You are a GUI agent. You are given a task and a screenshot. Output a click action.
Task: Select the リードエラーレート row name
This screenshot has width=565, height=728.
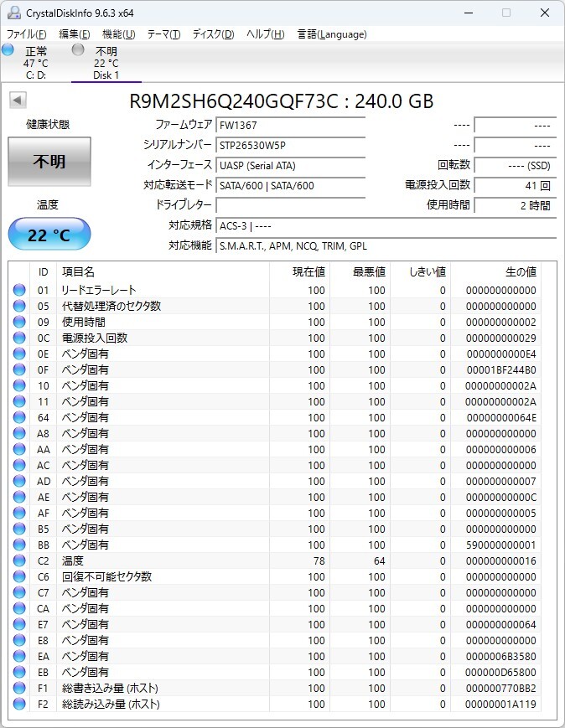click(99, 290)
